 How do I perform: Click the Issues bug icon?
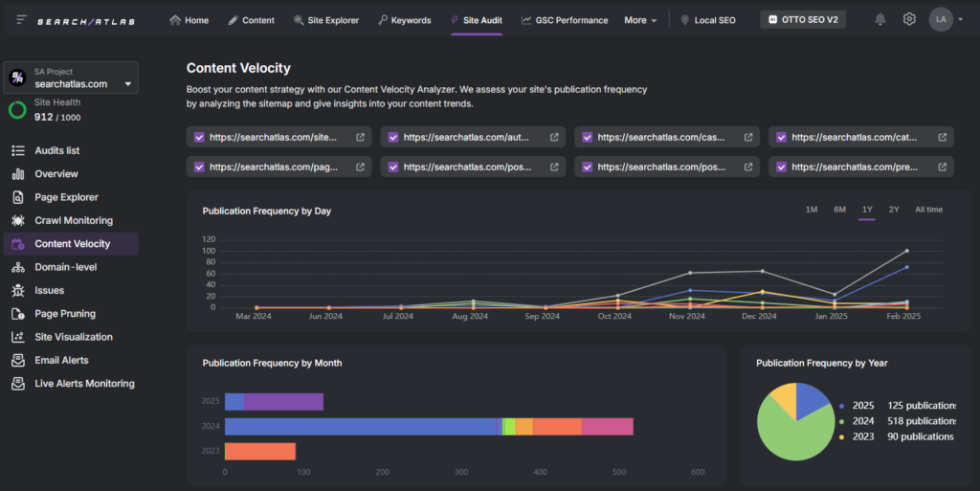(x=18, y=290)
